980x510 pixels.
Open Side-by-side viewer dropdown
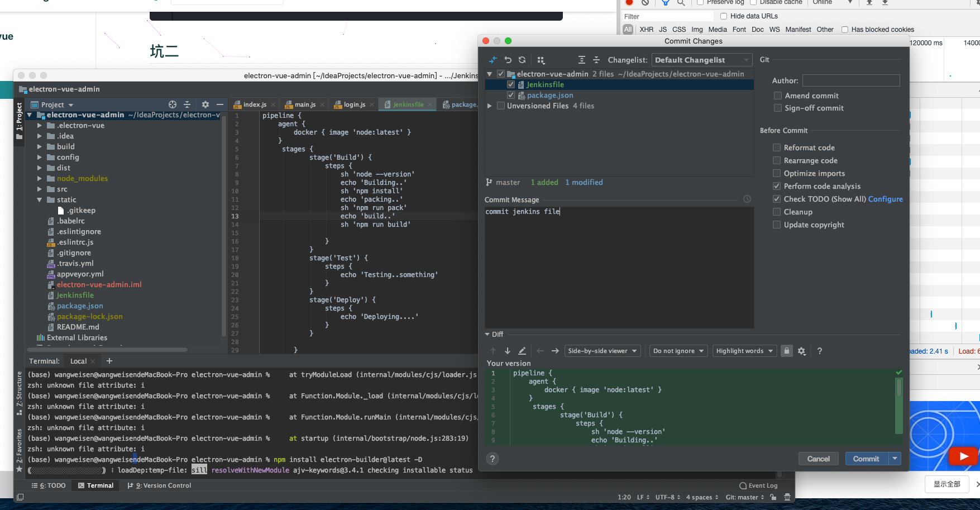coord(603,351)
